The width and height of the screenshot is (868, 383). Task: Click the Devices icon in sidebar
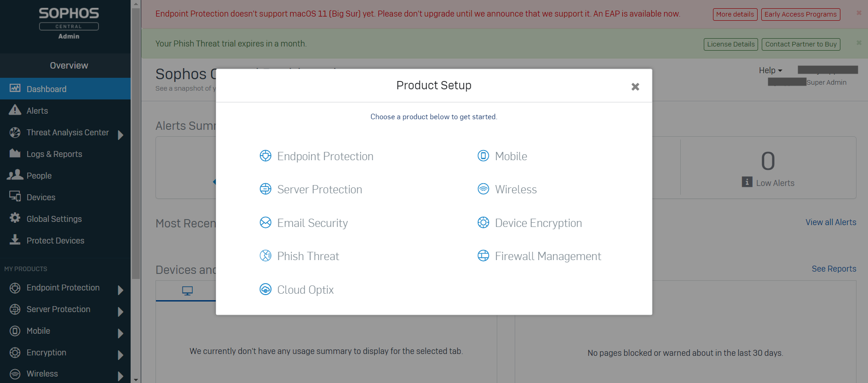(15, 197)
